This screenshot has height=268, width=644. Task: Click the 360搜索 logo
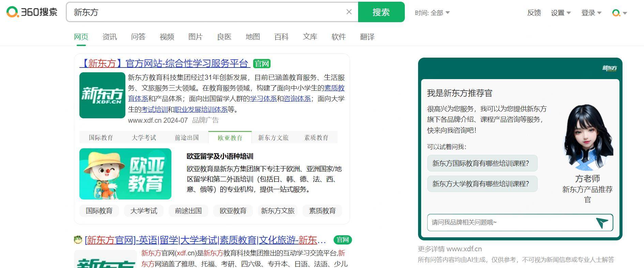pyautogui.click(x=32, y=12)
